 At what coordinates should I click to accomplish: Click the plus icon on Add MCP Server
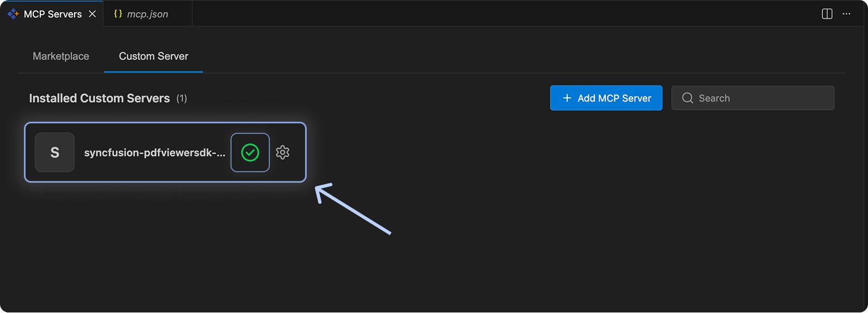567,98
